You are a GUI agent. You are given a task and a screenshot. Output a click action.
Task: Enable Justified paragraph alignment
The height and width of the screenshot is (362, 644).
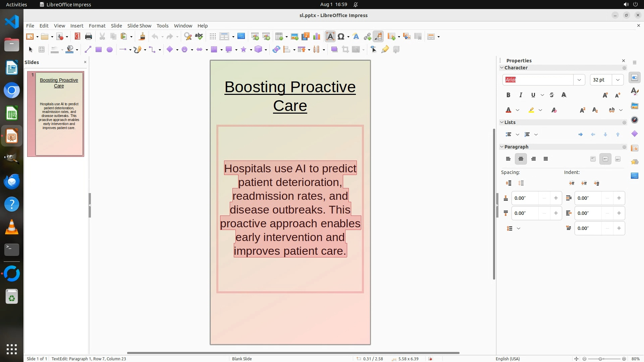pos(546,159)
